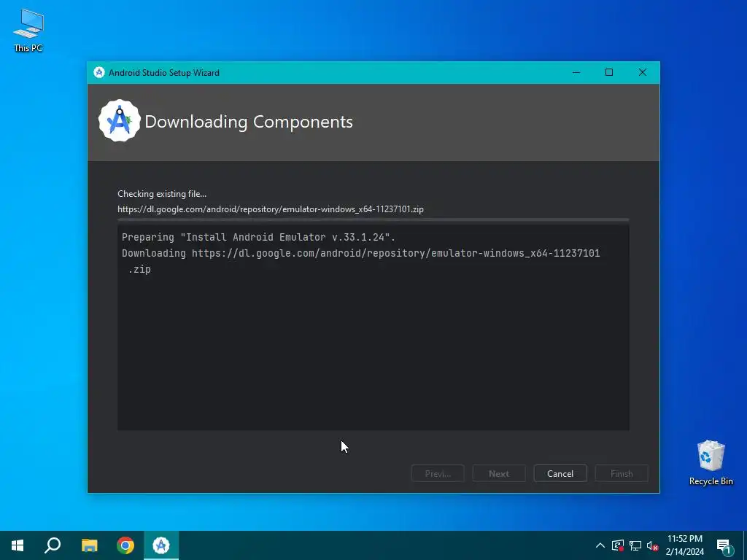
Task: Open This PC desktop icon
Action: click(x=28, y=30)
